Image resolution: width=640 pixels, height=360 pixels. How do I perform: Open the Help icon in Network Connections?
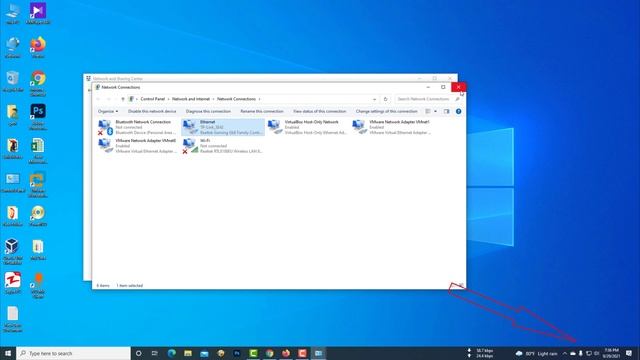tap(458, 111)
